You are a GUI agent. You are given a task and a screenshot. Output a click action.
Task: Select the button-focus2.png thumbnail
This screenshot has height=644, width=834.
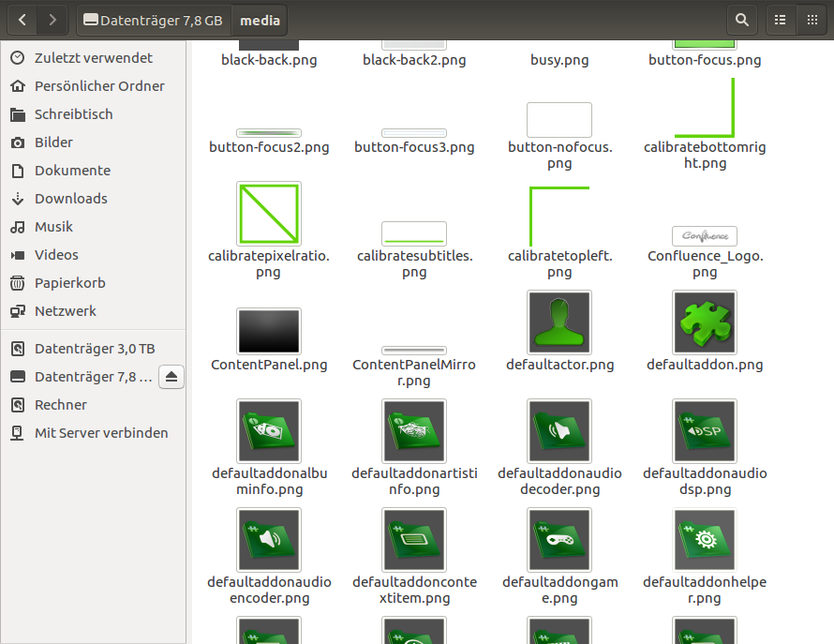click(x=269, y=133)
